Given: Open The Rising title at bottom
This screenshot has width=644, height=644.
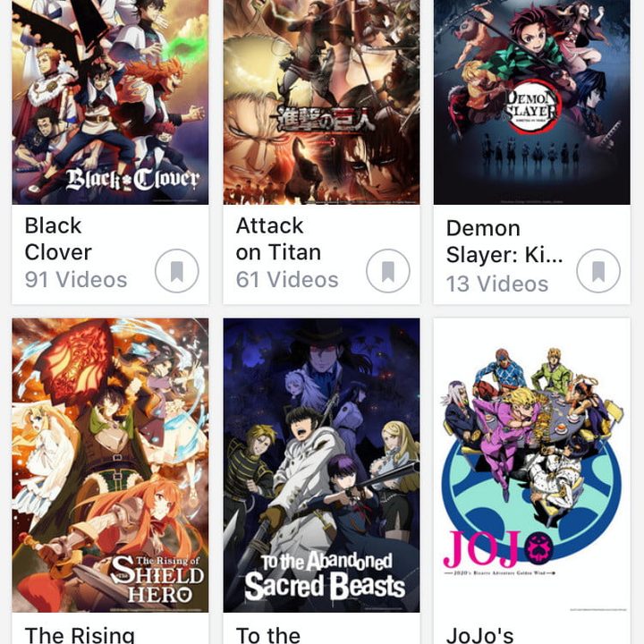Looking at the screenshot, I should pos(80,634).
